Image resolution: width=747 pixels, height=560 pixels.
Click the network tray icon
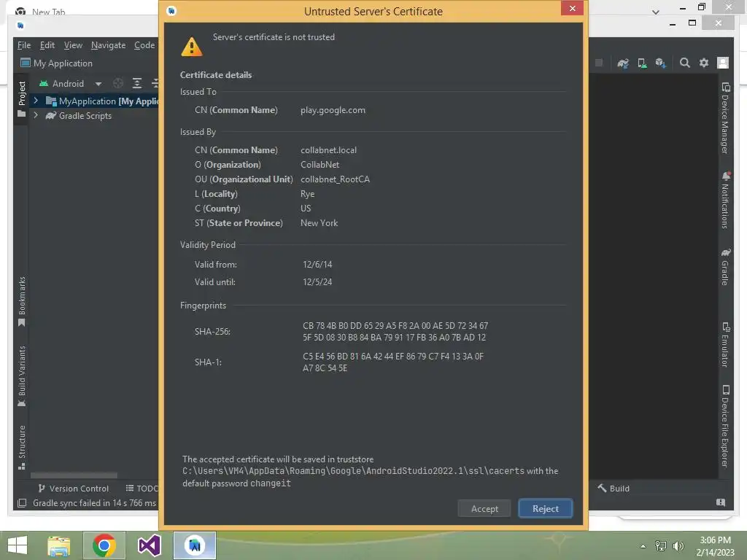[660, 545]
